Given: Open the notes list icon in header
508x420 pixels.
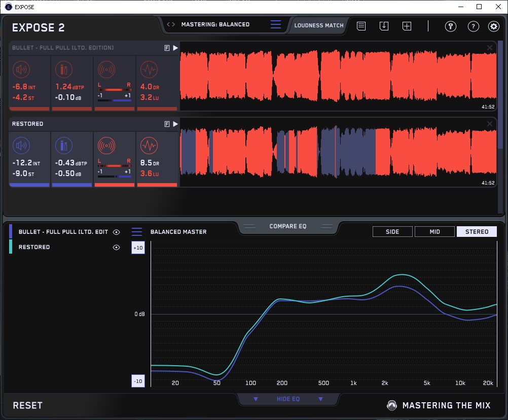Looking at the screenshot, I should (x=361, y=26).
